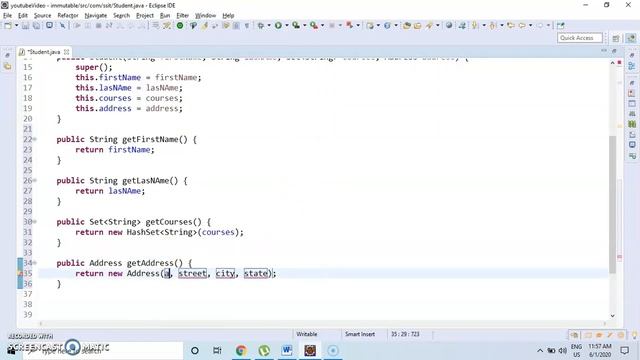Maximize the editor area
This screenshot has width=640, height=360.
coord(614,51)
